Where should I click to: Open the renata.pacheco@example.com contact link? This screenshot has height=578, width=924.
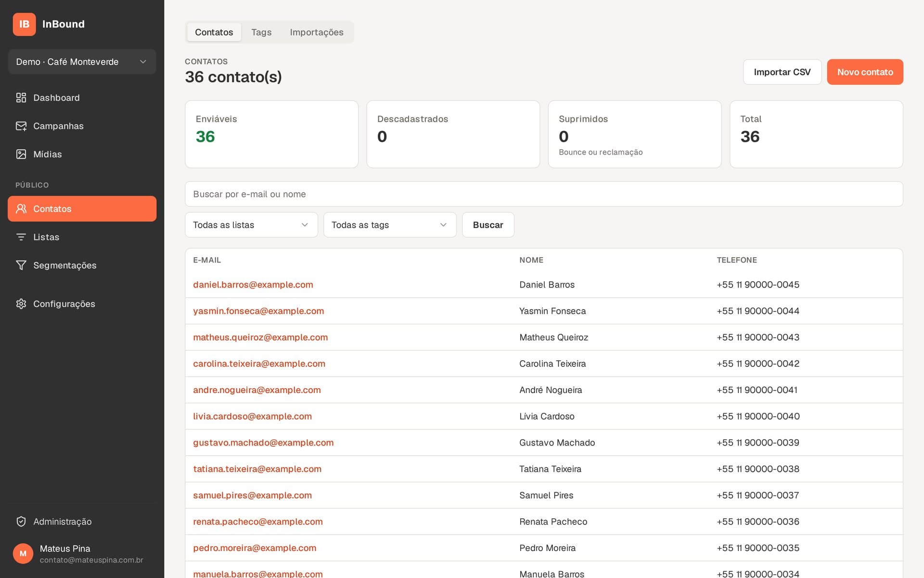click(258, 522)
